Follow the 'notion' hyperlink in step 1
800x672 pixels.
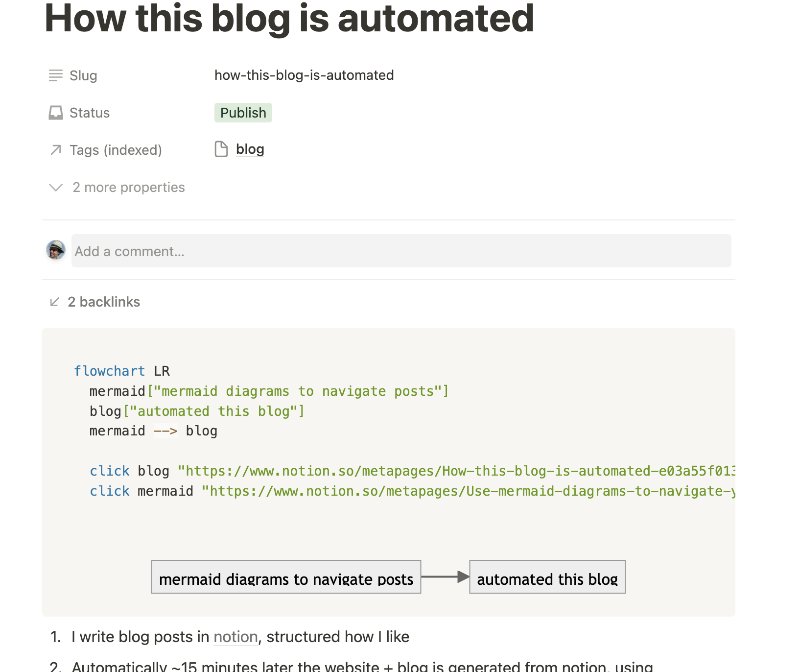pyautogui.click(x=235, y=636)
